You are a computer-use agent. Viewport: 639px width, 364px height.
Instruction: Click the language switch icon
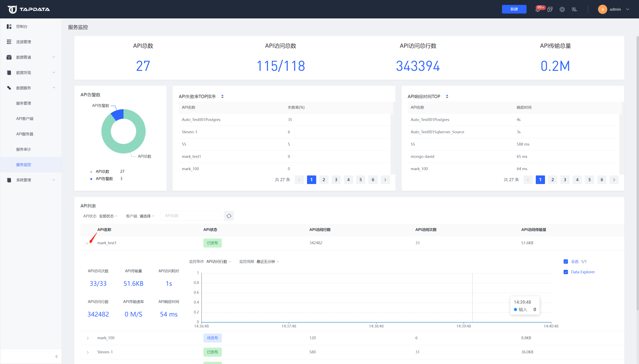574,9
